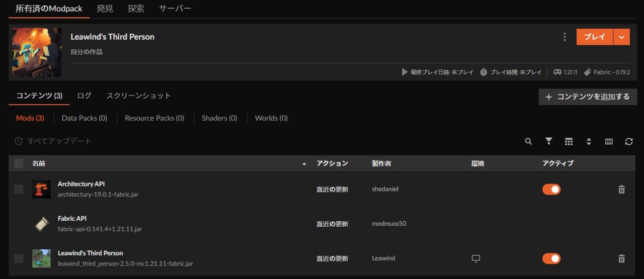
Task: Click the 環境 column header
Action: tap(477, 163)
